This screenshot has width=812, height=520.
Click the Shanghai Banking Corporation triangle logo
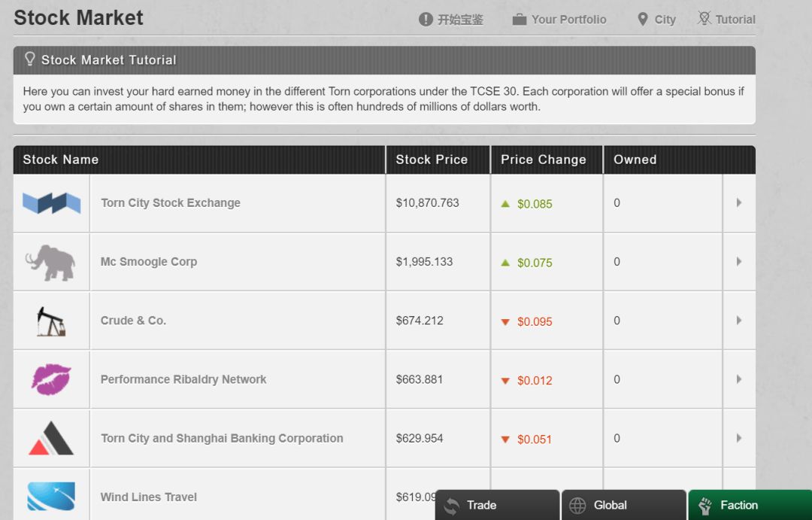click(51, 439)
